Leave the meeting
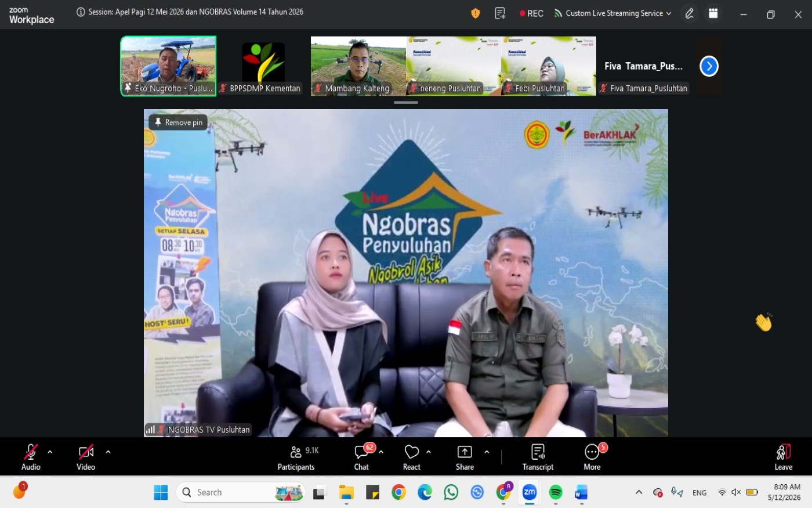 (x=783, y=457)
